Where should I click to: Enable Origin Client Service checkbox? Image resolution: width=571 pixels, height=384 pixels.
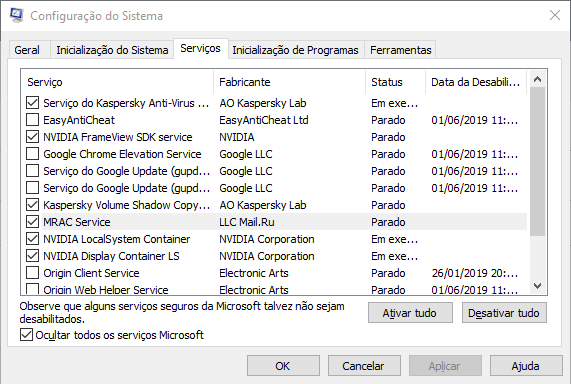32,273
